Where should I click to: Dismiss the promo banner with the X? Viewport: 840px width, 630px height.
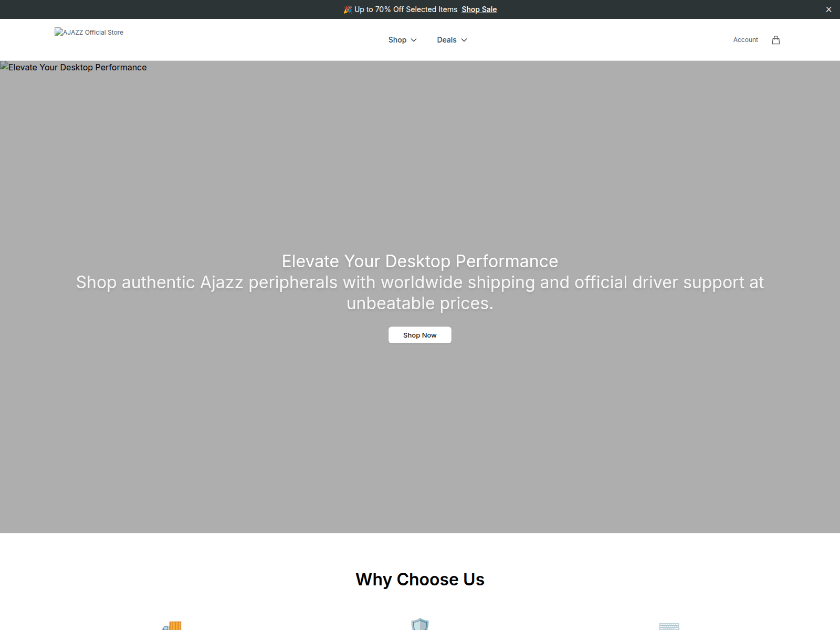(x=828, y=9)
